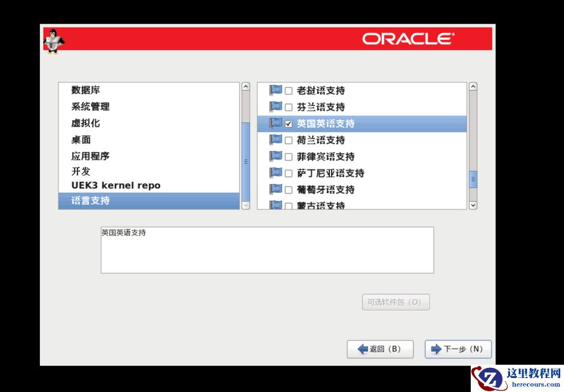The image size is (564, 392).
Task: Enable the 老挝语支持 checkbox
Action: tap(289, 91)
